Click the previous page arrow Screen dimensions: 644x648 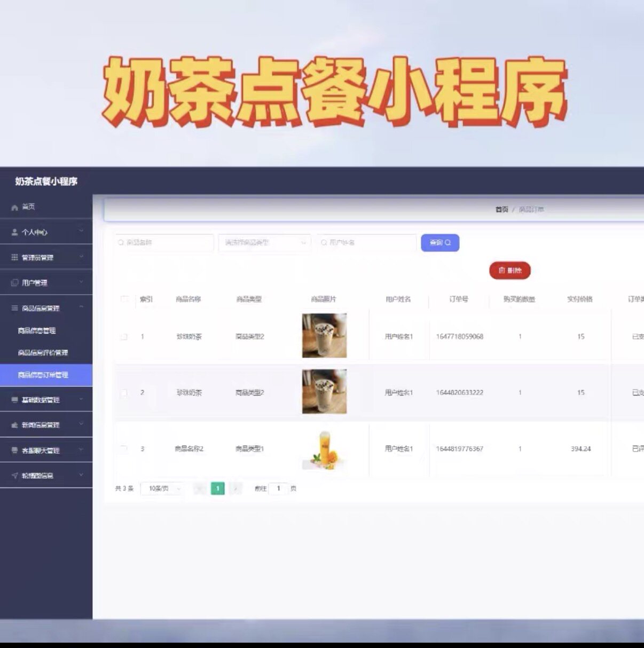click(x=200, y=488)
